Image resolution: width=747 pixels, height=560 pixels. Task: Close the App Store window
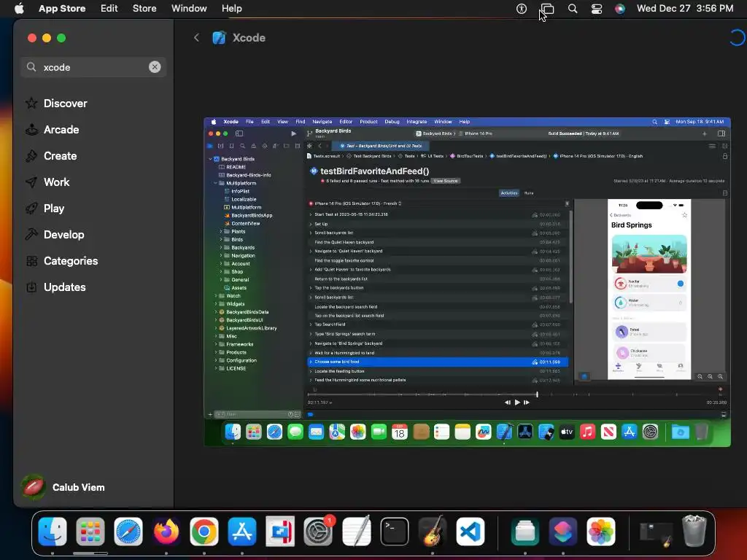pos(32,38)
